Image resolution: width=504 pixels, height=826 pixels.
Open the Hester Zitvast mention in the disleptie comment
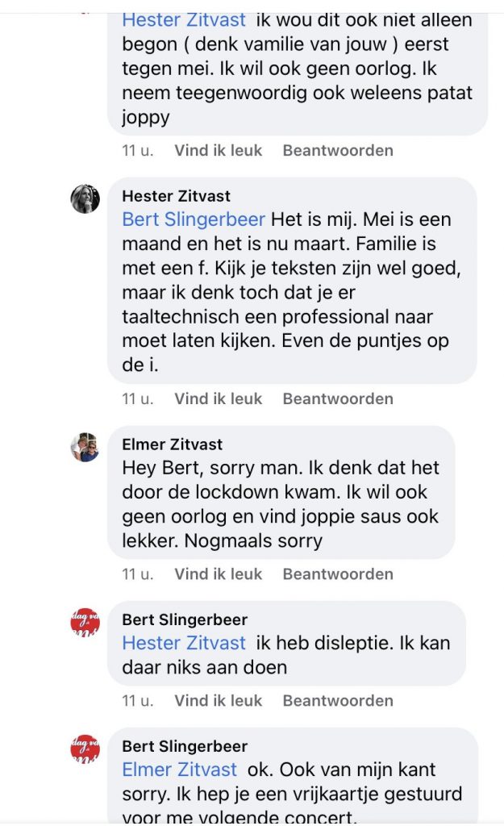coord(184,644)
